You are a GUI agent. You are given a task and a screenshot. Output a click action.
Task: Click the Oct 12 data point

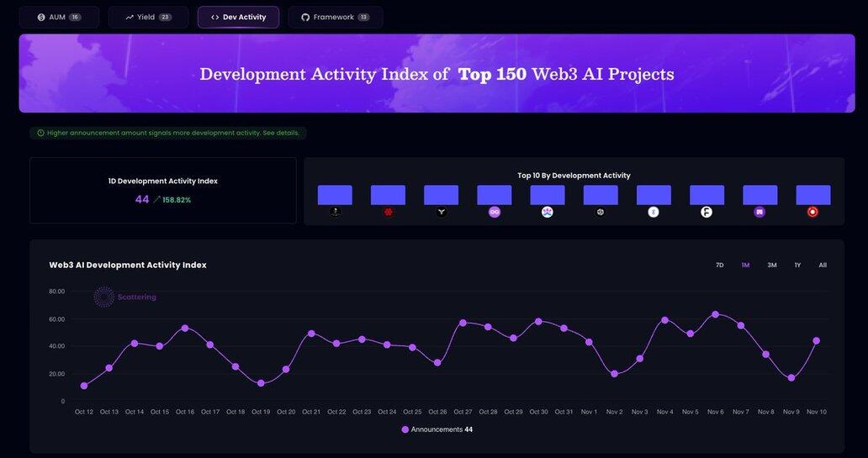point(83,386)
